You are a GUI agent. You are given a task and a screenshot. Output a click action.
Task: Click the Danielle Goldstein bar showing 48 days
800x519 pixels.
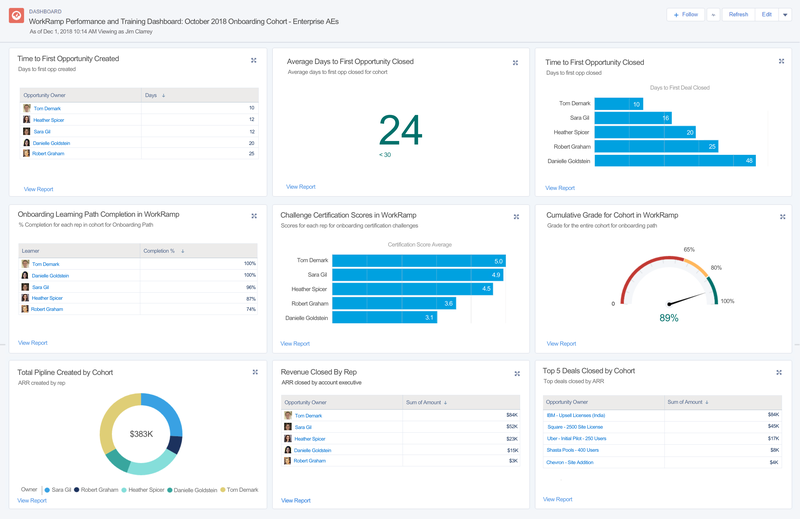click(x=675, y=161)
